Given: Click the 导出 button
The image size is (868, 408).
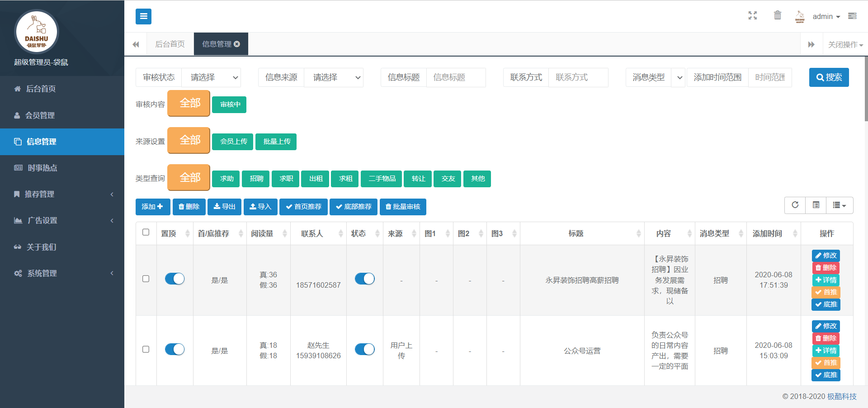Looking at the screenshot, I should 225,207.
